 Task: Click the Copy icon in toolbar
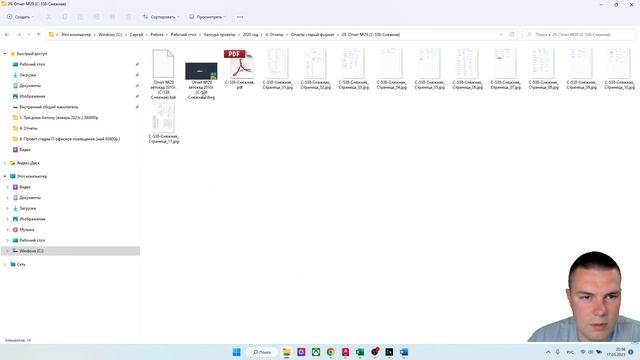(64, 17)
